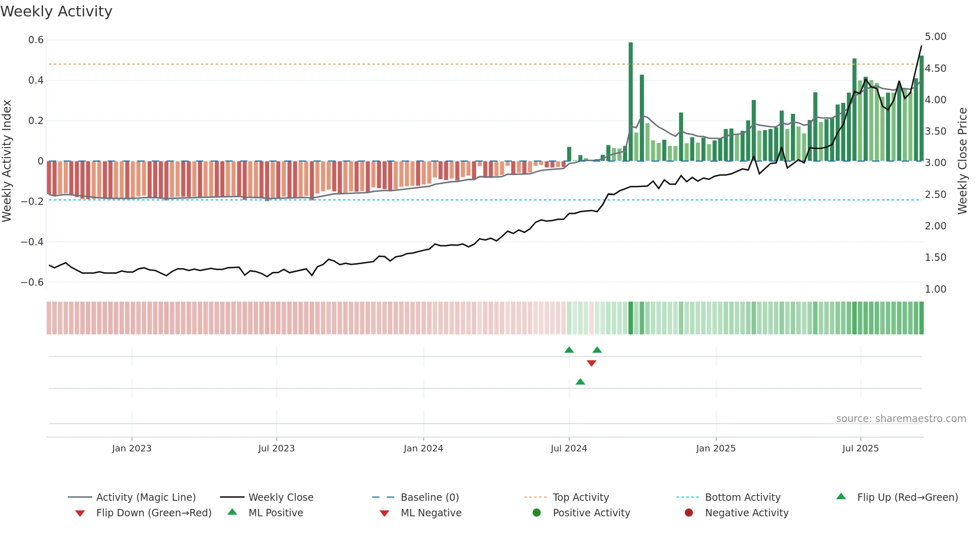The image size is (980, 551).
Task: Click the Jul 2023 x-axis label
Action: click(276, 448)
